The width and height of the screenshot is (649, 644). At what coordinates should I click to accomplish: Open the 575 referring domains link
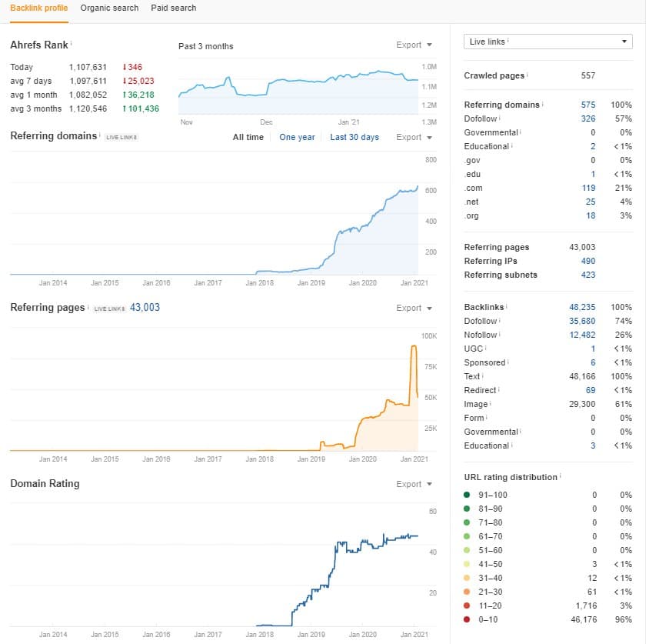click(x=588, y=105)
